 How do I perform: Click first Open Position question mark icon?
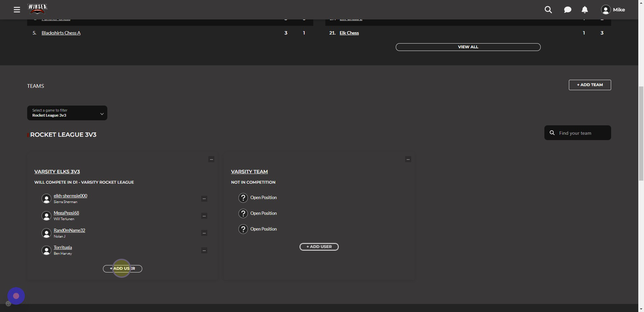pos(243,198)
